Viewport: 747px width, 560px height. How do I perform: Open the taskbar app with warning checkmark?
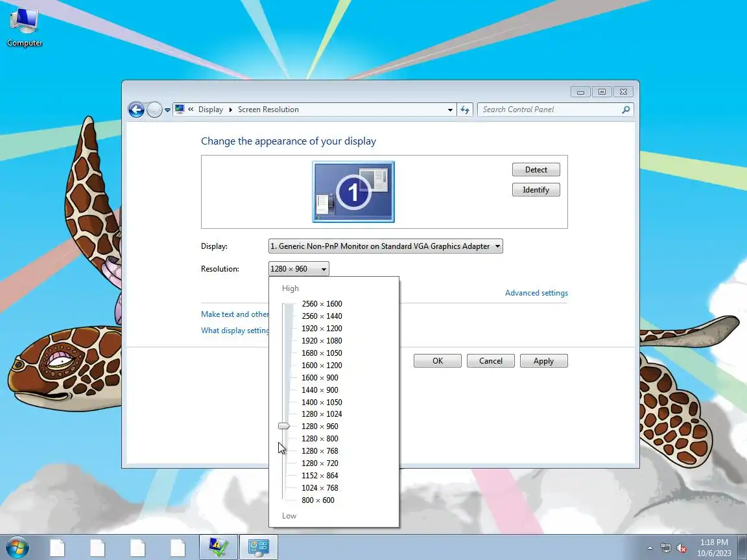tap(218, 548)
